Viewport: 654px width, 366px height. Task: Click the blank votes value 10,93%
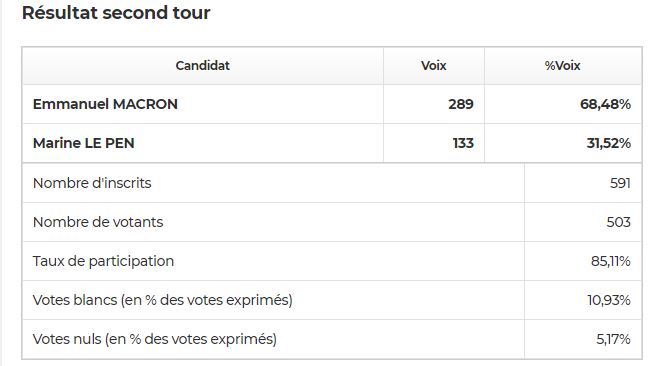point(609,300)
